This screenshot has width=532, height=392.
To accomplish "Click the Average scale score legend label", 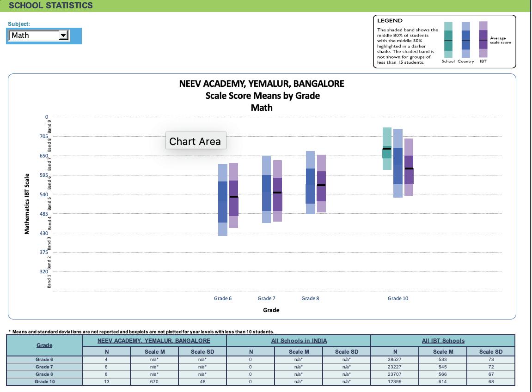I will pos(501,40).
